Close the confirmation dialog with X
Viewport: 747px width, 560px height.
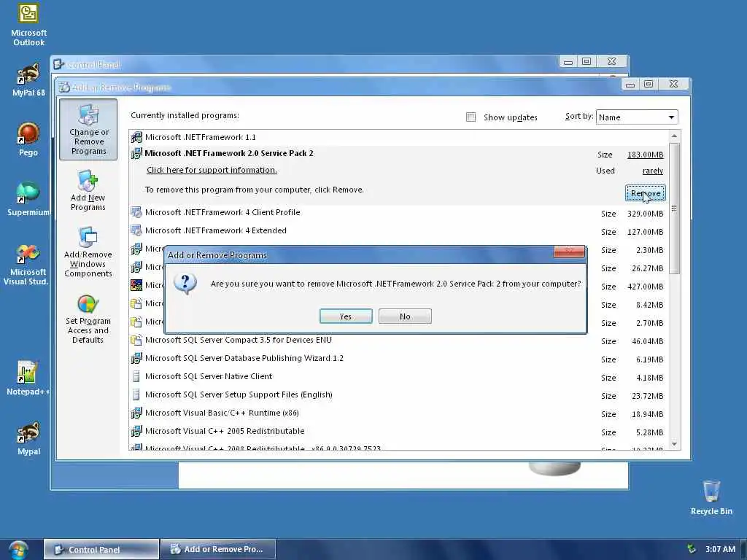click(569, 252)
